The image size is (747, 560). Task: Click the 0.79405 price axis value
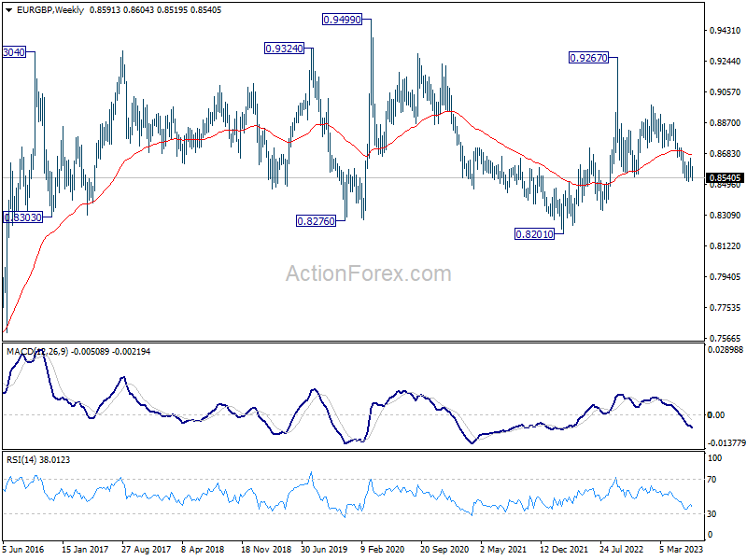click(726, 276)
